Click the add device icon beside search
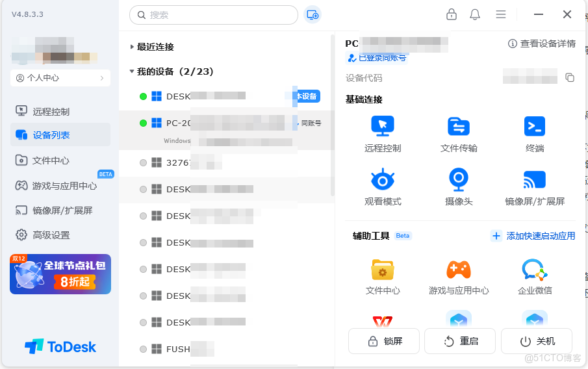Screen dimensions: 588x369 point(313,15)
